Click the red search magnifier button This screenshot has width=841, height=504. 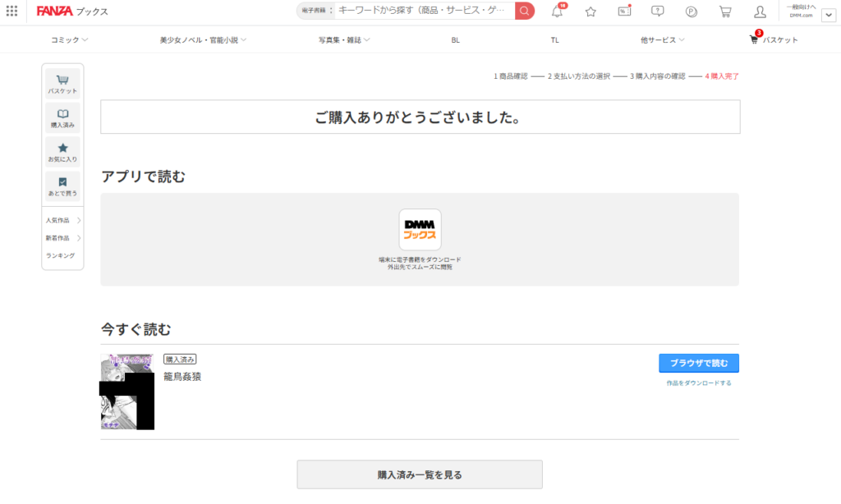tap(524, 11)
